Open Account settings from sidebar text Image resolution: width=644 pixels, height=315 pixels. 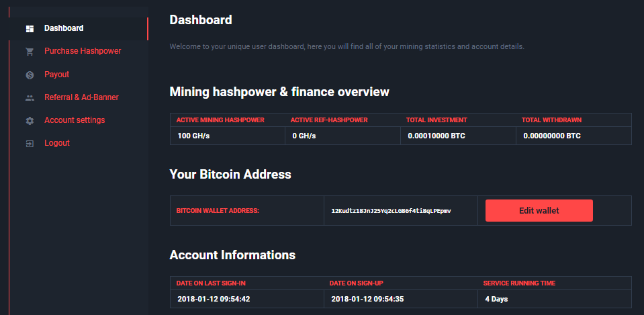tap(75, 120)
